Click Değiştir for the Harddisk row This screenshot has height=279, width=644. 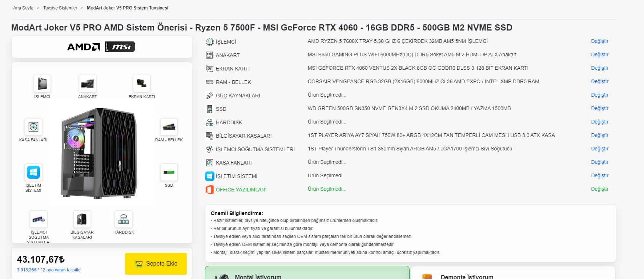coord(600,122)
